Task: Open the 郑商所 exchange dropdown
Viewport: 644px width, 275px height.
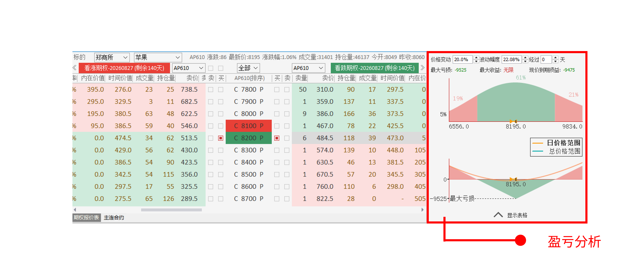Action: tap(112, 58)
